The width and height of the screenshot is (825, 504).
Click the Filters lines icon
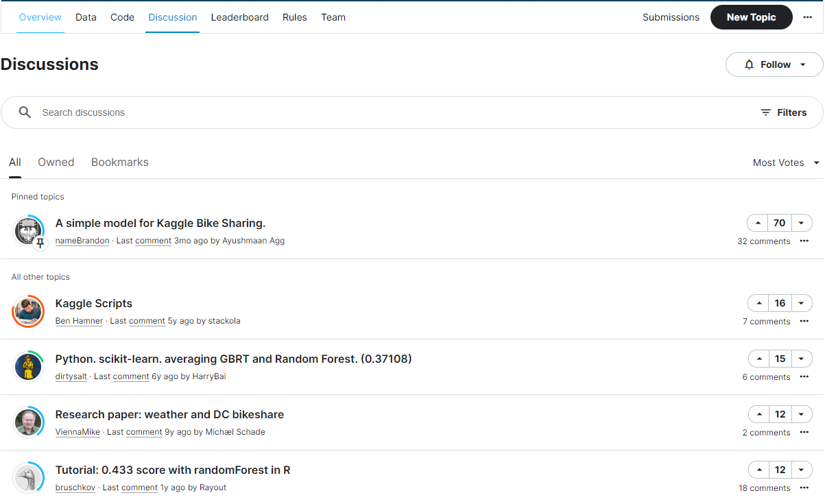[x=766, y=112]
